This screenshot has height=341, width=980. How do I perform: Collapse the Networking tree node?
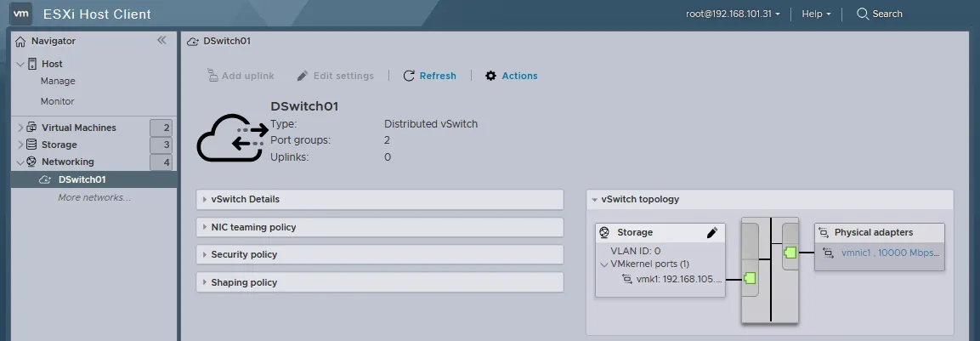pos(20,162)
